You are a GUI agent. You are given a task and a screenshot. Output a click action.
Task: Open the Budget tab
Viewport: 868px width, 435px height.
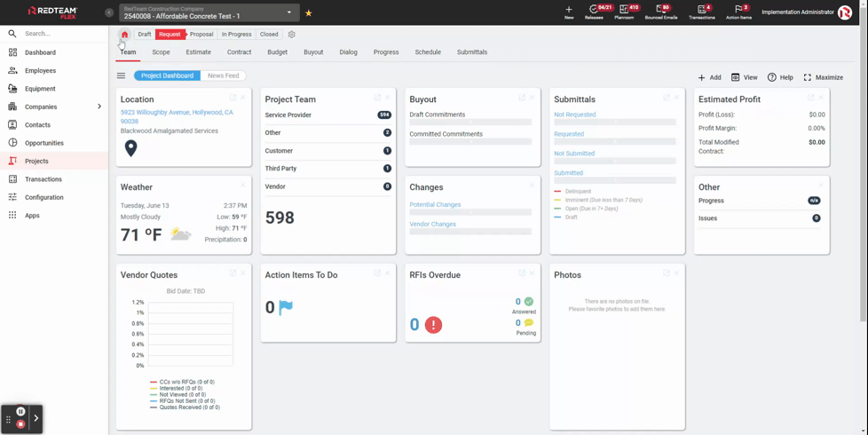(x=277, y=52)
